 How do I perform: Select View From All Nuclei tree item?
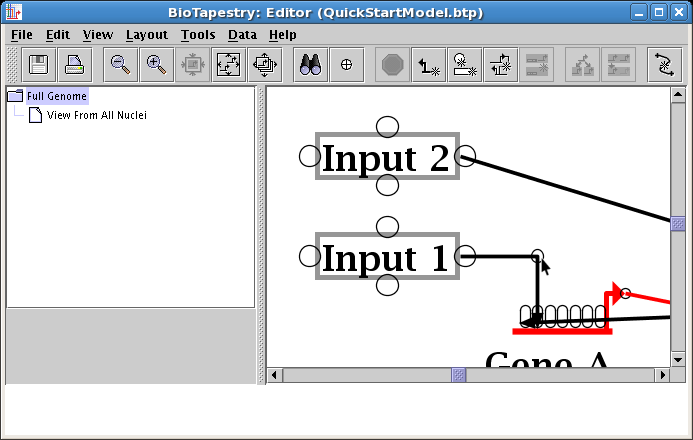pyautogui.click(x=96, y=115)
